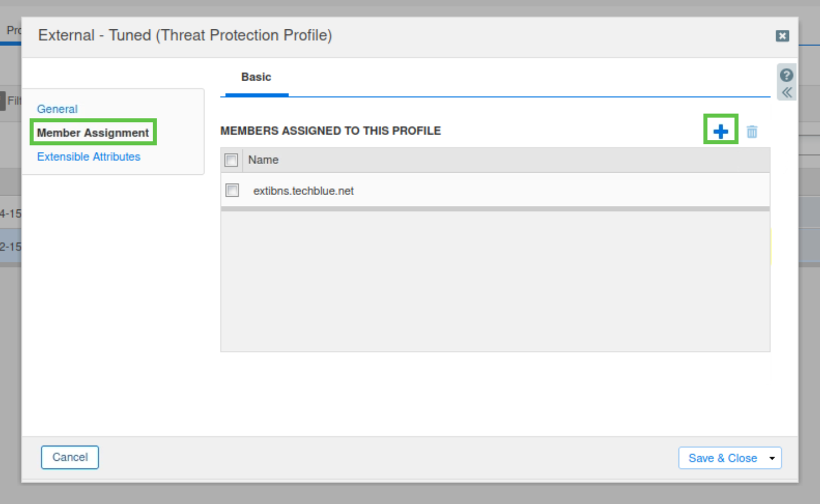Sort by the Name column header
Image resolution: width=820 pixels, height=504 pixels.
(263, 160)
